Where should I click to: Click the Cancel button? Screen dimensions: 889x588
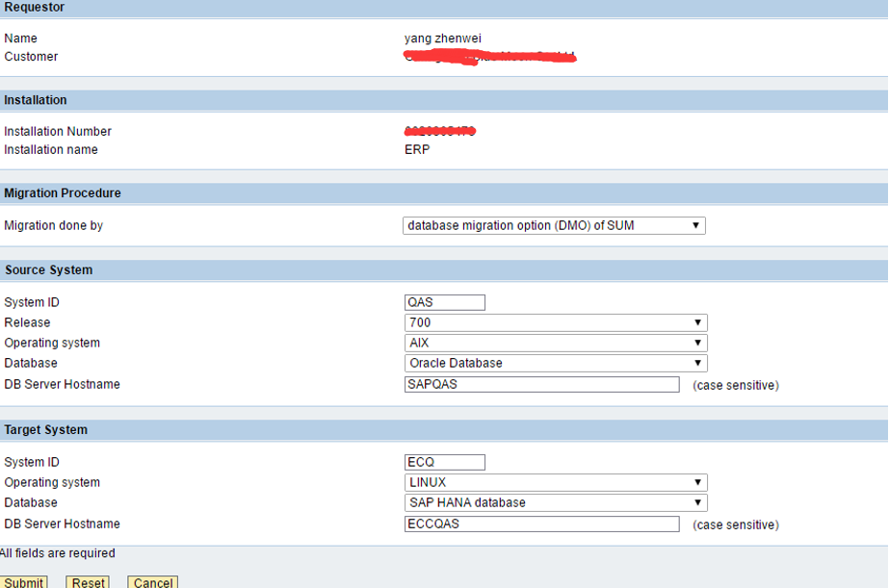(x=152, y=582)
